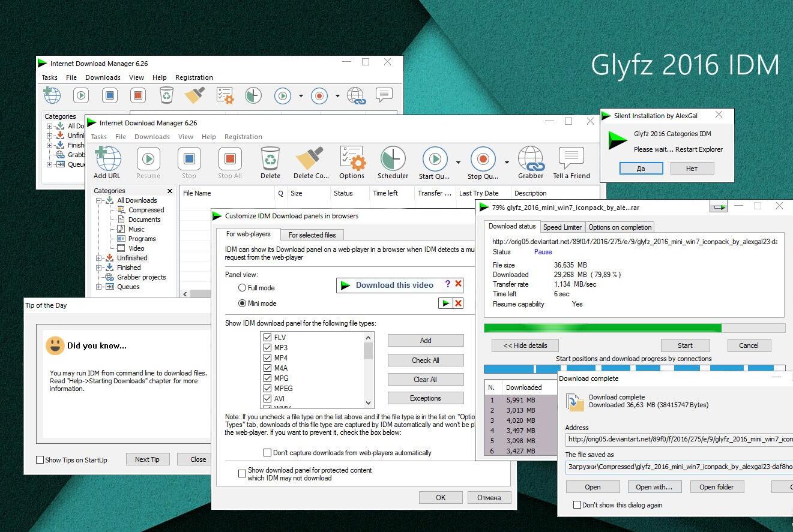Click Exceptions button
Image resolution: width=793 pixels, height=532 pixels.
426,398
